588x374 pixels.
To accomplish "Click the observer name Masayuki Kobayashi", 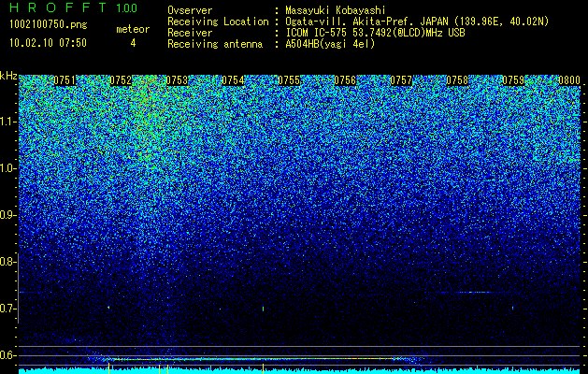I will pyautogui.click(x=335, y=10).
